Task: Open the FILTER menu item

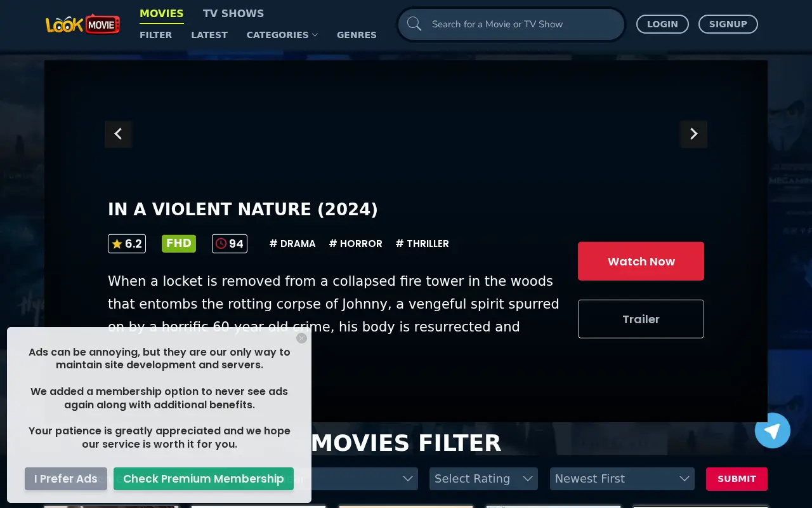Action: [156, 35]
